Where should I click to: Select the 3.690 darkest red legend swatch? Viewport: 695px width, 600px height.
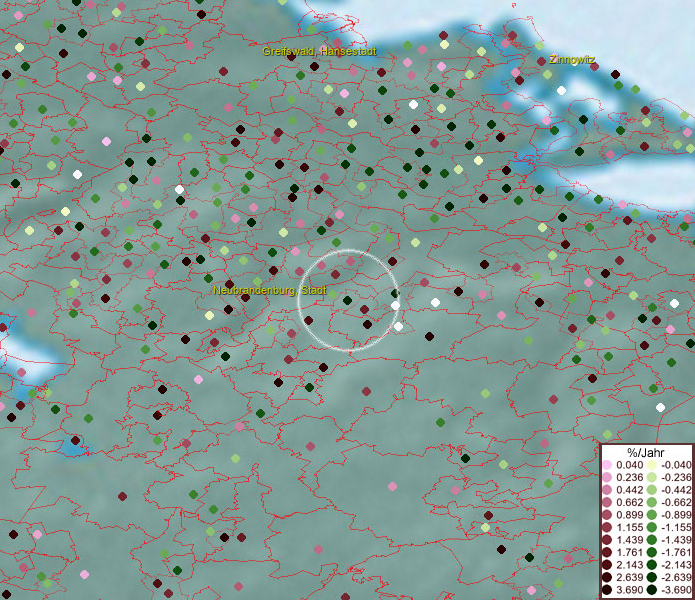[607, 590]
